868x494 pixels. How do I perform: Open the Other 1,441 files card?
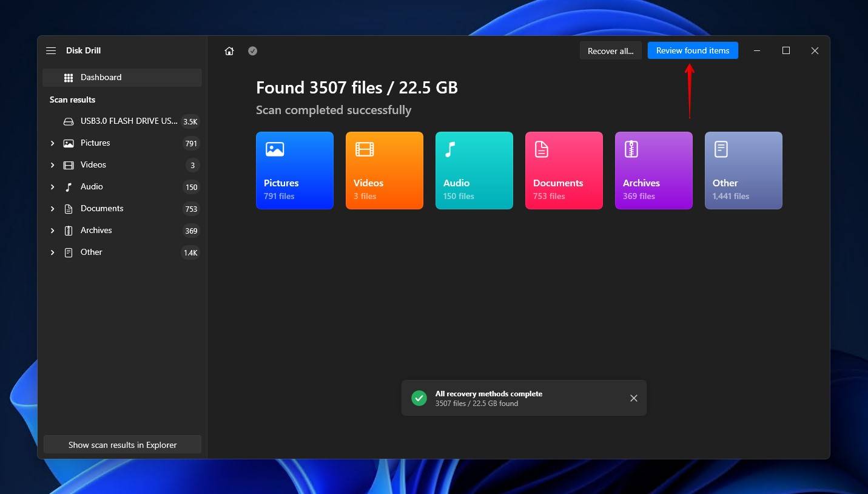[744, 171]
